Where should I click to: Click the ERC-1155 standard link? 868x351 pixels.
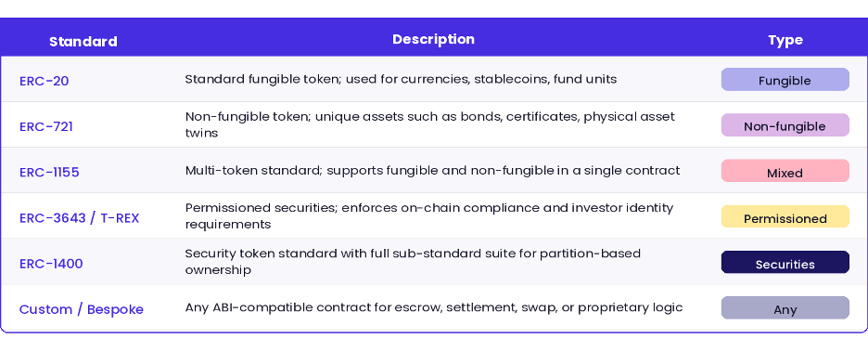49,172
